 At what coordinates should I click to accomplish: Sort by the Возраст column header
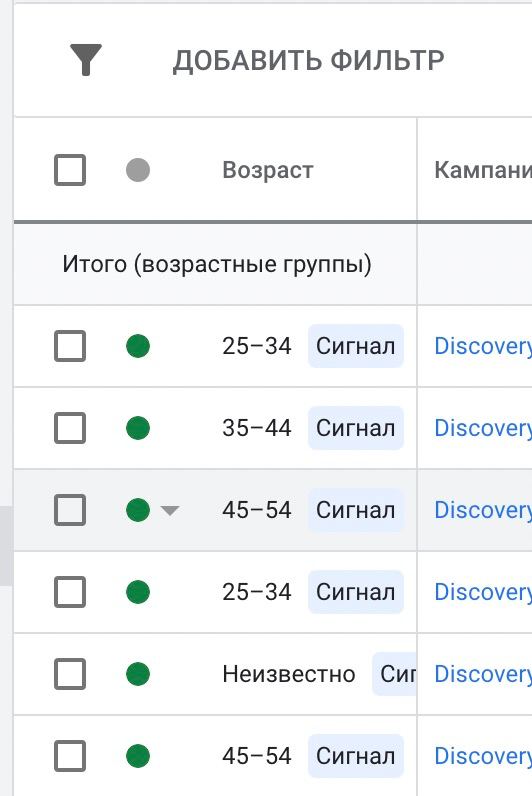tap(268, 170)
